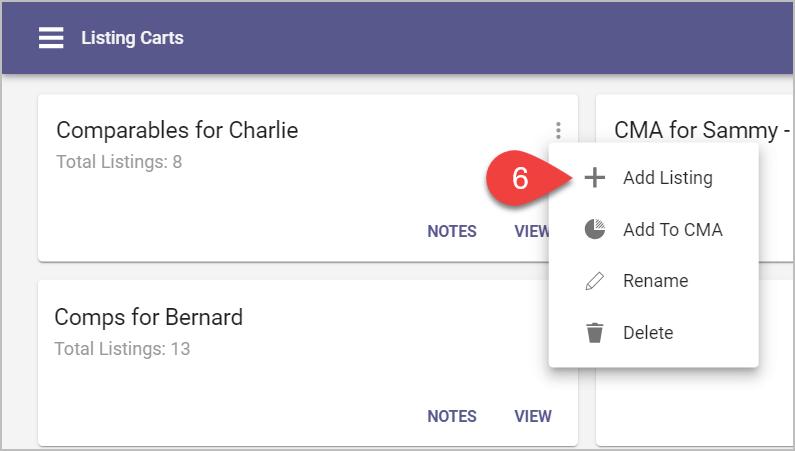Select the Rename menu option

(x=654, y=281)
